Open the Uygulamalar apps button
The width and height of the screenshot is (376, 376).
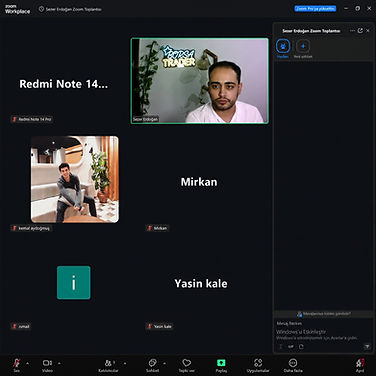[x=258, y=365]
